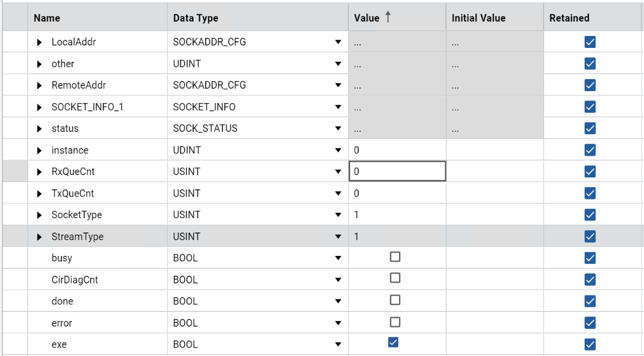Uncheck Retained for LocalAddr
The width and height of the screenshot is (644, 356).
(x=590, y=42)
